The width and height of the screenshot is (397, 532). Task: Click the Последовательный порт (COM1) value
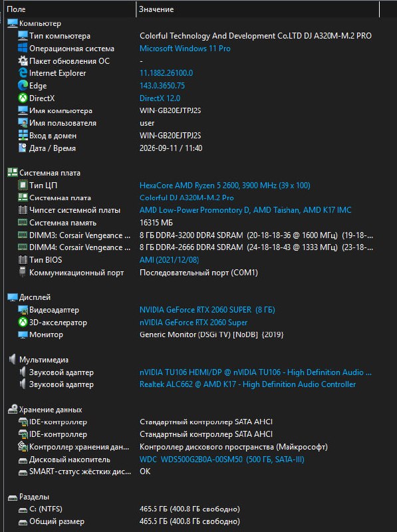[198, 273]
